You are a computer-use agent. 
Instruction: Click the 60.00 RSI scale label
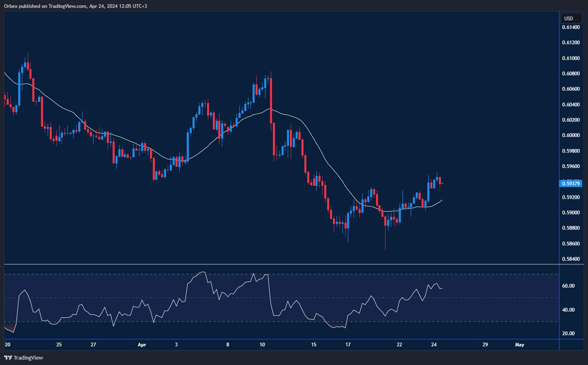[569, 286]
